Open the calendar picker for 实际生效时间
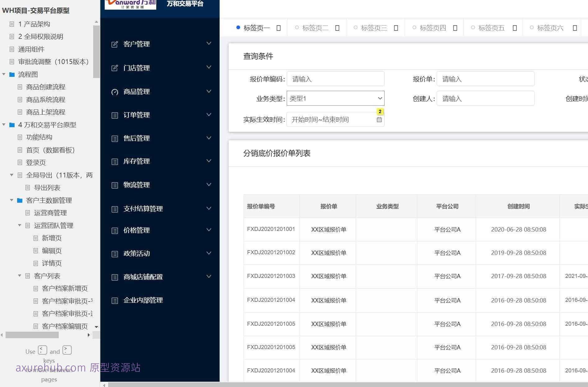 [x=379, y=119]
